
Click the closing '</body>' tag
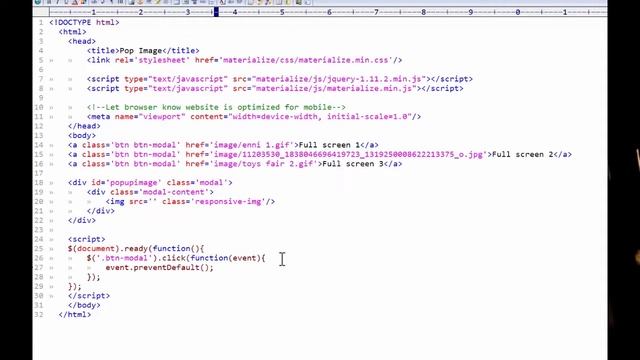[x=84, y=305]
